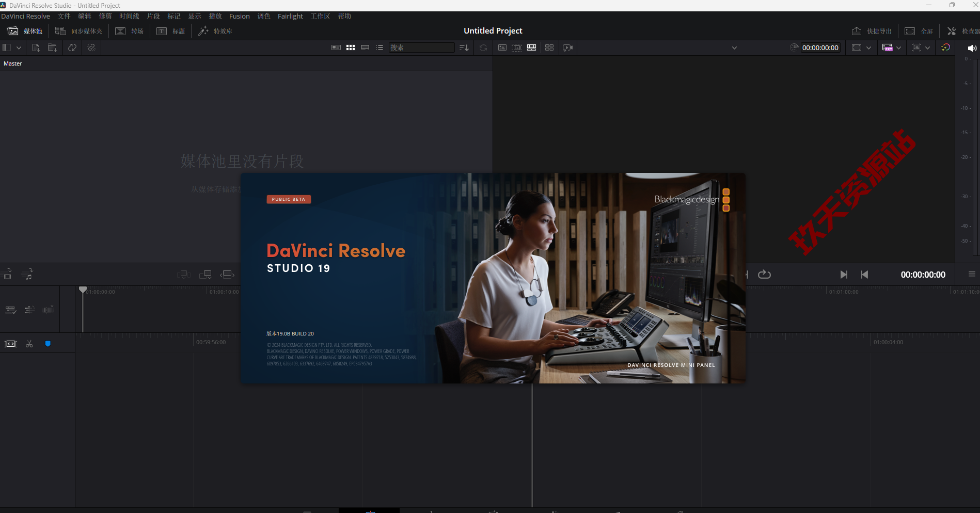The image size is (980, 513).
Task: Add a blue marker on timeline
Action: pyautogui.click(x=48, y=344)
